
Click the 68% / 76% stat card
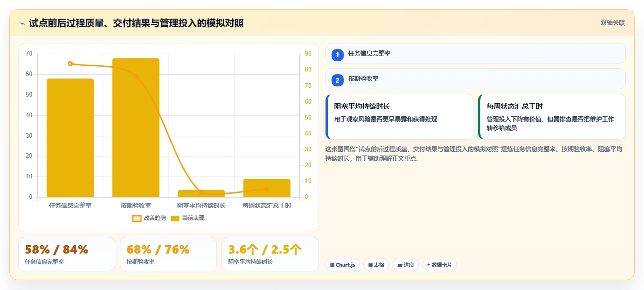[168, 254]
